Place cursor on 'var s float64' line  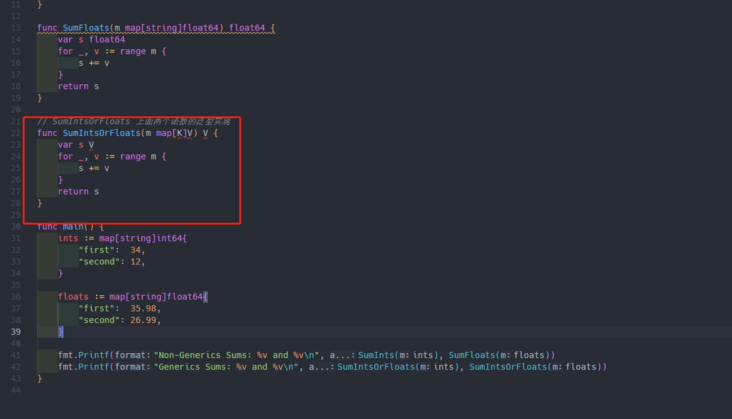92,40
